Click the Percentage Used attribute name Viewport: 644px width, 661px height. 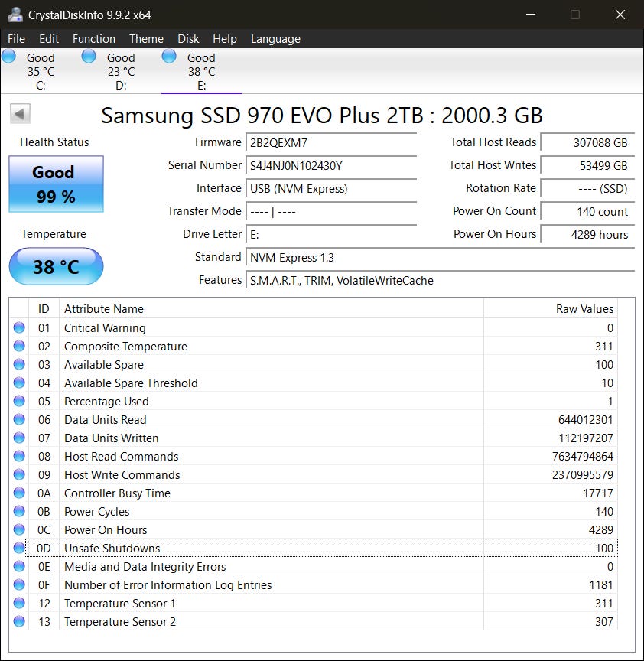tap(106, 402)
